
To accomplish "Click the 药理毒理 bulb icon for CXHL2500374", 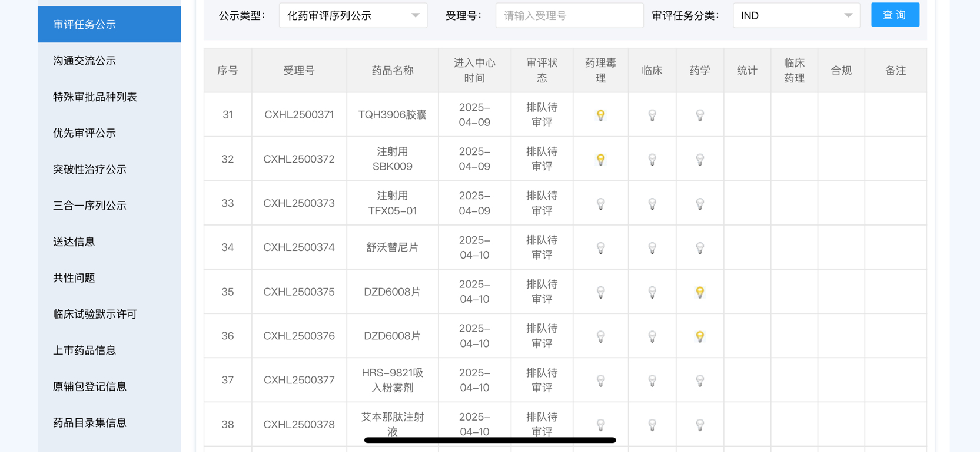I will tap(600, 248).
